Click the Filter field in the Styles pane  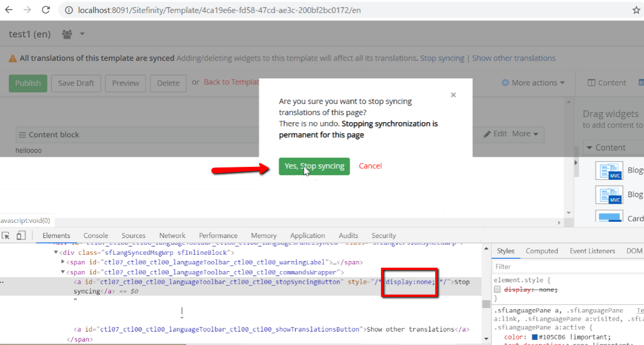[x=569, y=267]
